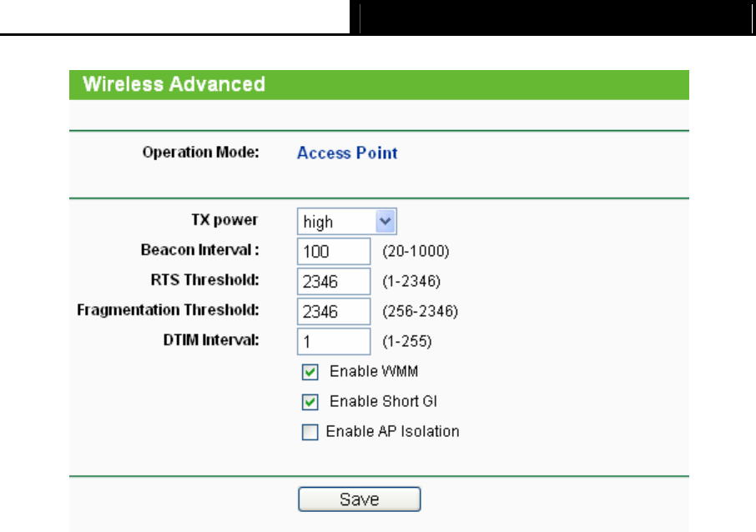Click the DTIM Interval input field
The width and height of the screenshot is (756, 532).
334,341
